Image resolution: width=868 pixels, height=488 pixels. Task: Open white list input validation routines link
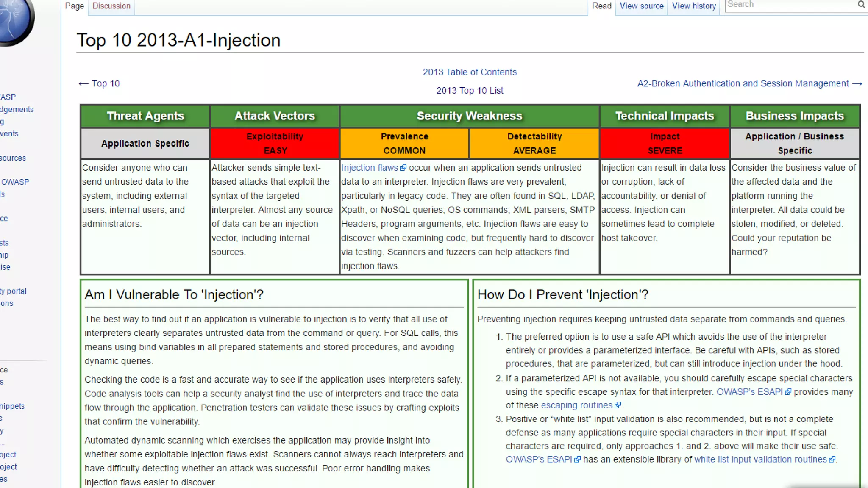click(760, 459)
